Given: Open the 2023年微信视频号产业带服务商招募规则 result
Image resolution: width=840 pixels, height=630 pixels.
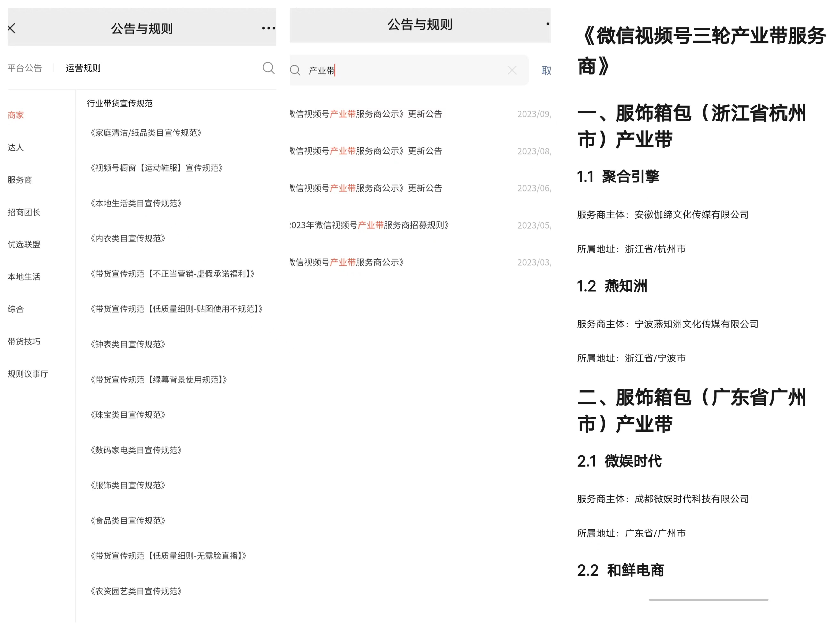Looking at the screenshot, I should 420,225.
